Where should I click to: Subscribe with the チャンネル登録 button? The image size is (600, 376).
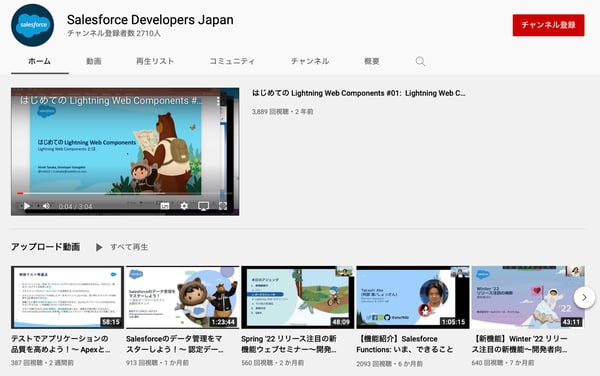[x=548, y=25]
